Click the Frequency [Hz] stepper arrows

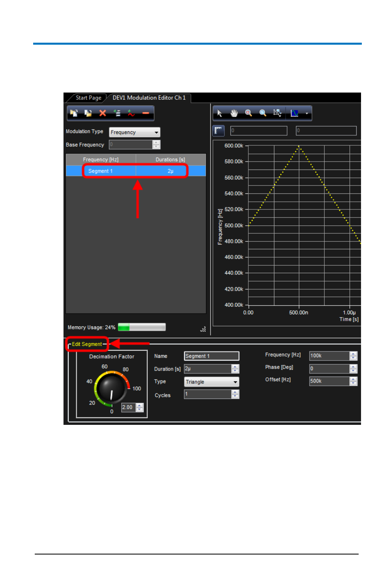353,355
